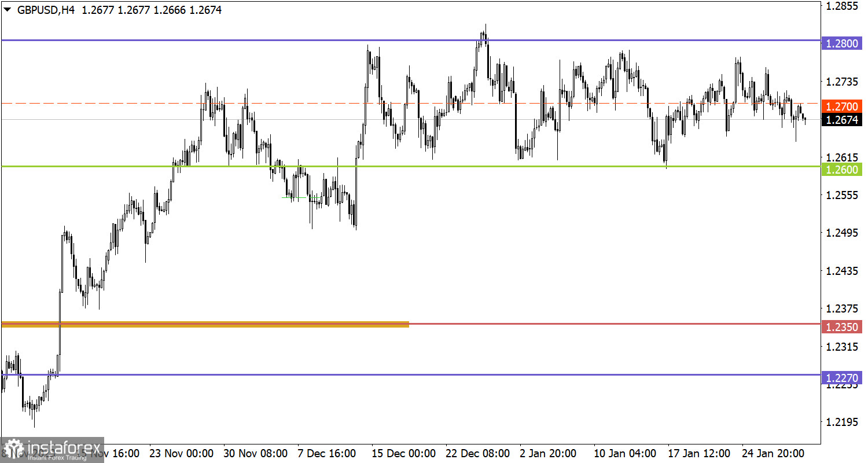Click the 2 Jan 20:00 time label
This screenshot has width=868, height=463.
tap(548, 453)
